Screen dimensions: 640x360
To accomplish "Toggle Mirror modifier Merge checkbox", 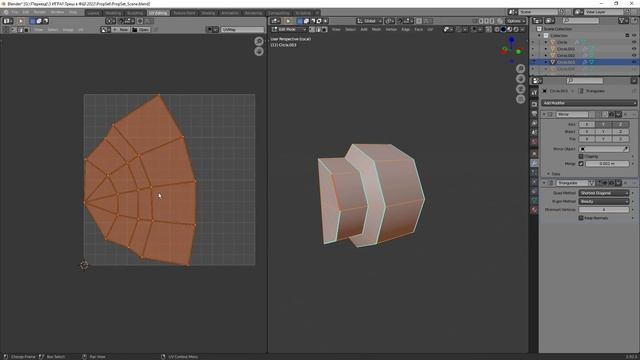I will (x=581, y=164).
